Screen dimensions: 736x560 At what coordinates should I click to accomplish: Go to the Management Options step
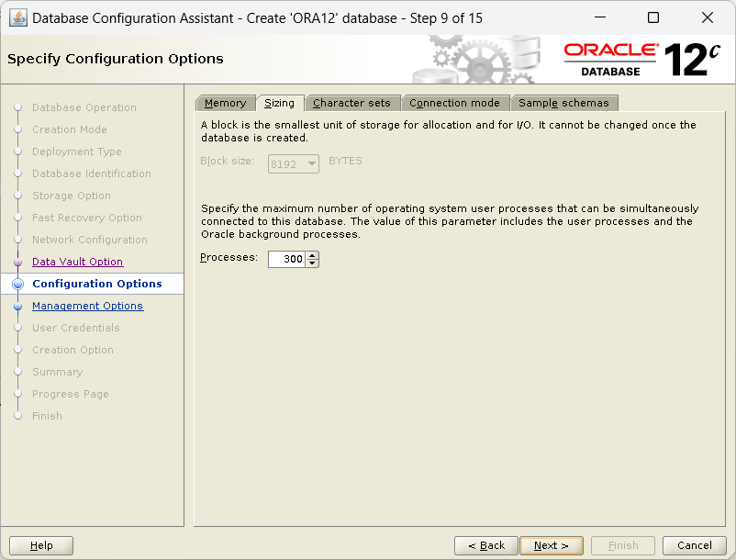tap(87, 306)
